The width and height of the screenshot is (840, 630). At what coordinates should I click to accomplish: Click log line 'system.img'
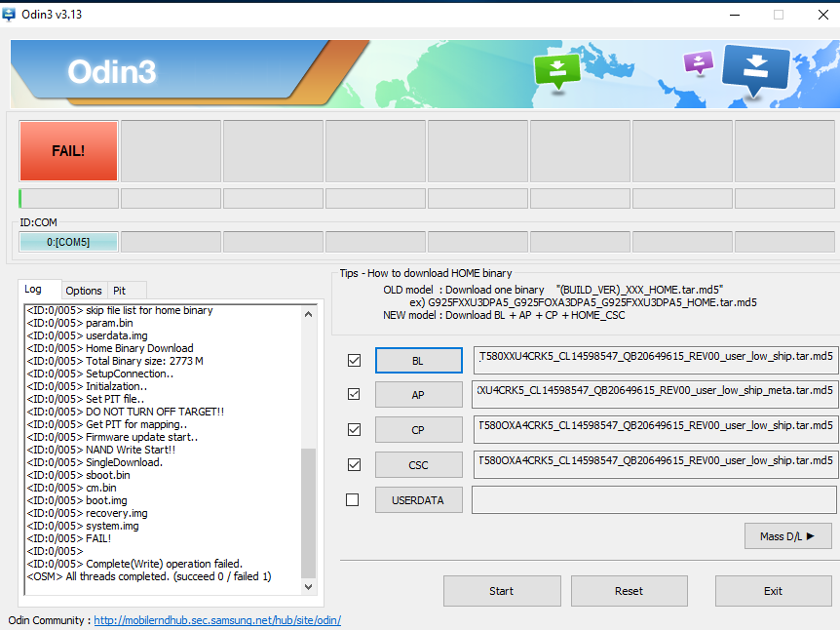tap(83, 526)
